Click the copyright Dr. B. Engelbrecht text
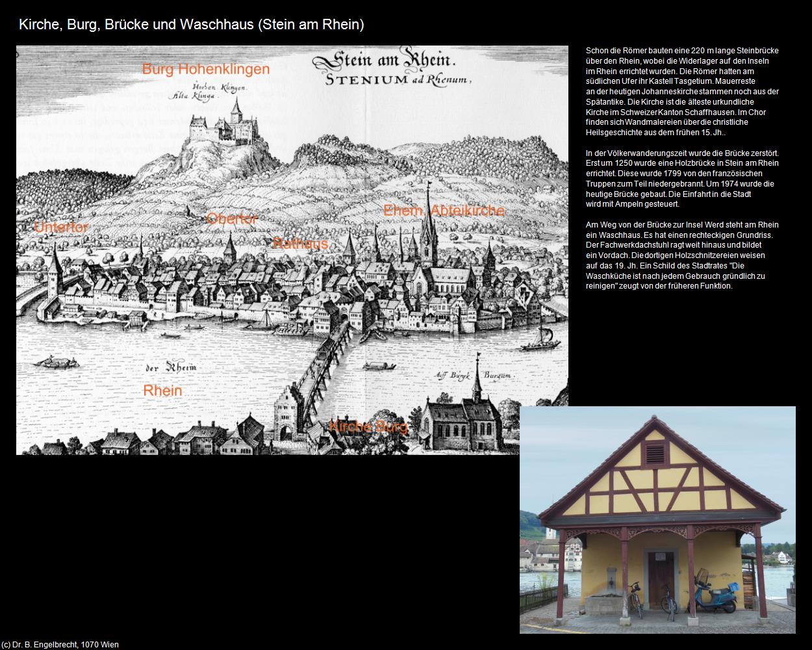Image resolution: width=812 pixels, height=650 pixels. 60,645
